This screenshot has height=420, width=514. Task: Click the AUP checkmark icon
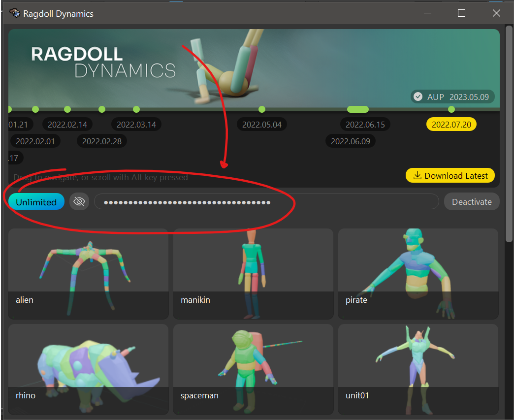tap(418, 97)
